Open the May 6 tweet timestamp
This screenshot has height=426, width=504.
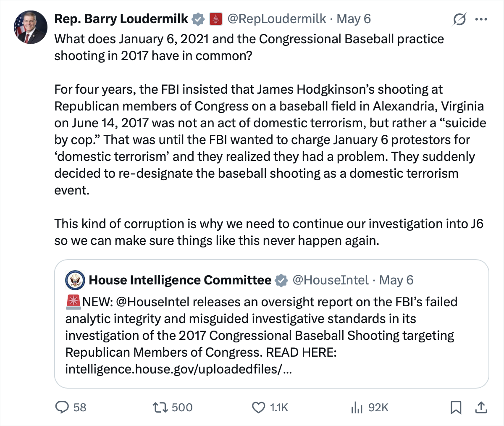click(x=354, y=19)
